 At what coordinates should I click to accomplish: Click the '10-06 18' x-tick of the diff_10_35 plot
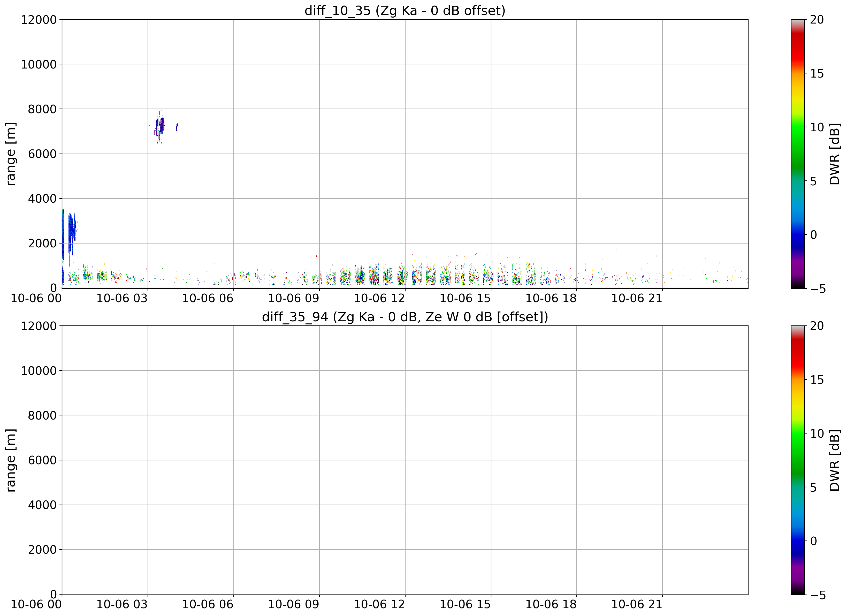[x=551, y=298]
